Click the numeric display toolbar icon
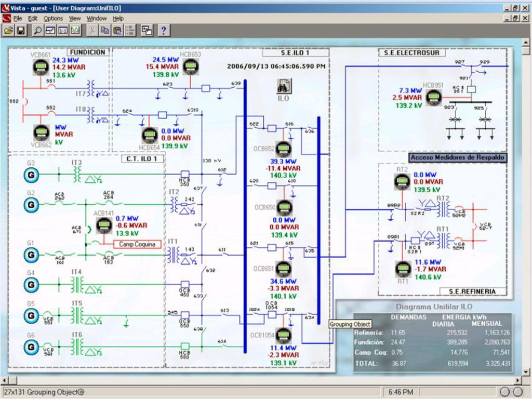This screenshot has height=399, width=532. coord(63,31)
